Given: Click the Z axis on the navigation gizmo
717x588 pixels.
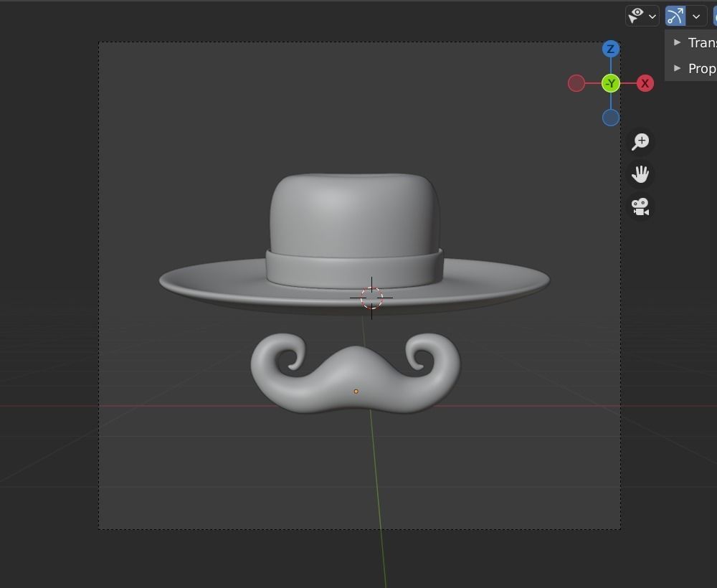Looking at the screenshot, I should coord(610,49).
